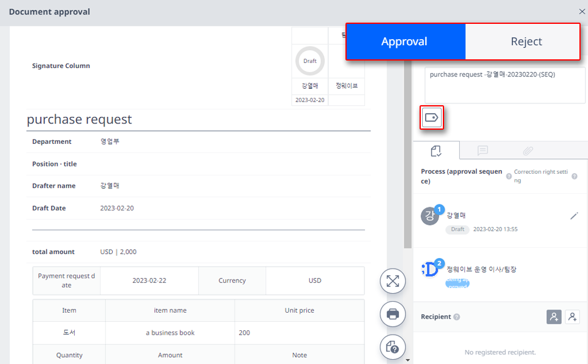
Task: Click the document guide help icon
Action: (x=392, y=347)
